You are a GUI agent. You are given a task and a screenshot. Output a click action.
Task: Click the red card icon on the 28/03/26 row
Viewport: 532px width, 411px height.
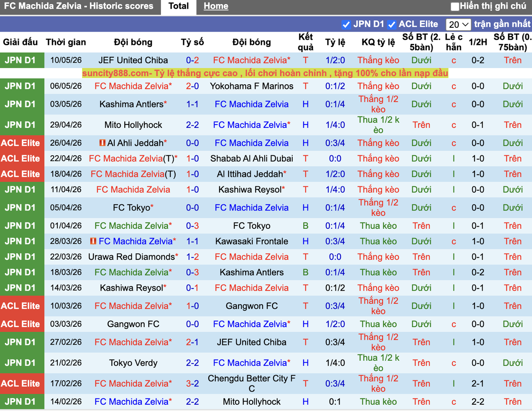[x=93, y=241]
